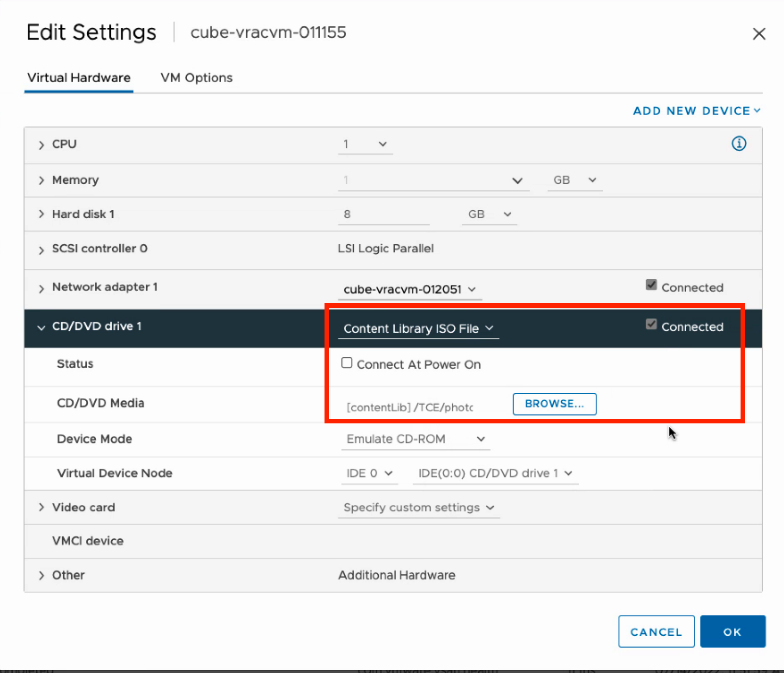Open the Add New Device menu

point(696,111)
